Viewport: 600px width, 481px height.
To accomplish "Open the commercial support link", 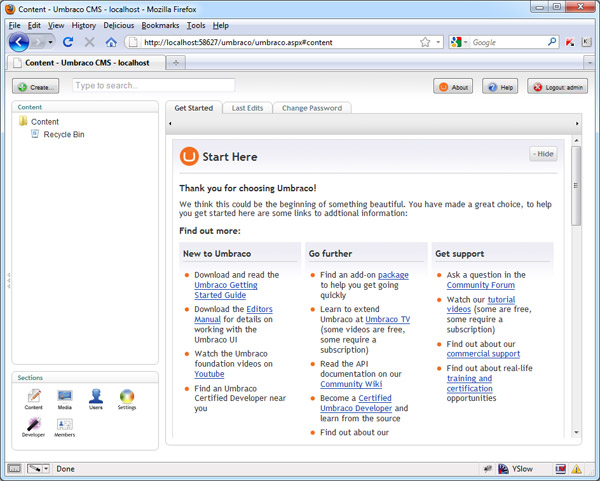I will coord(483,354).
